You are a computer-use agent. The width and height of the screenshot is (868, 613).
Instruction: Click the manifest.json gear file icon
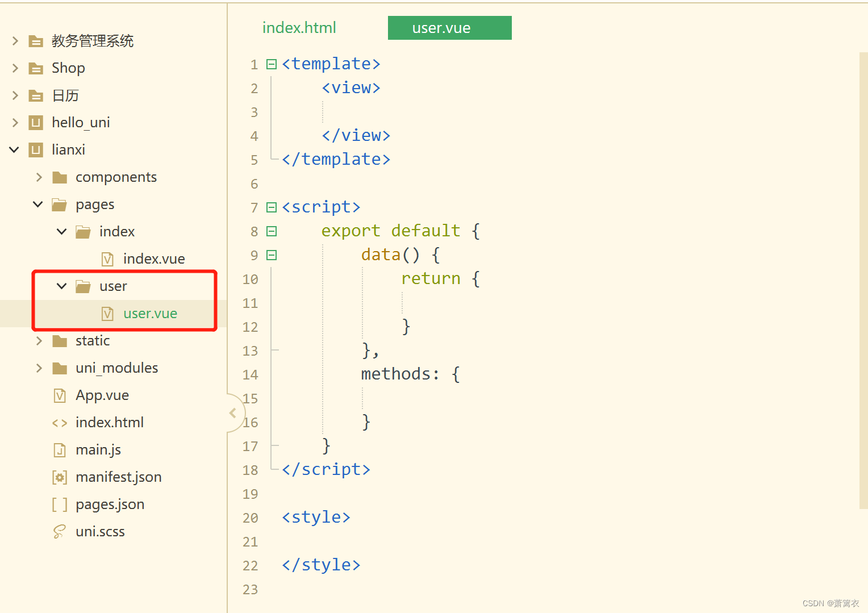pos(60,477)
